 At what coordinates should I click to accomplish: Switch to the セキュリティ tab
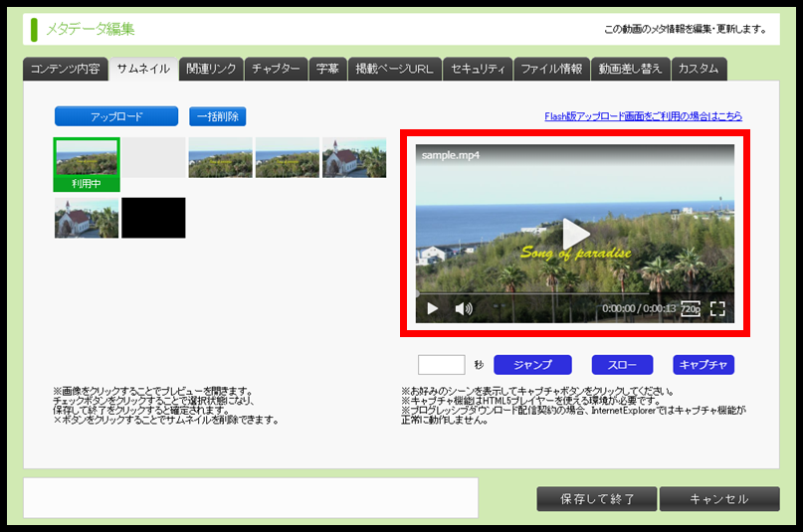478,69
